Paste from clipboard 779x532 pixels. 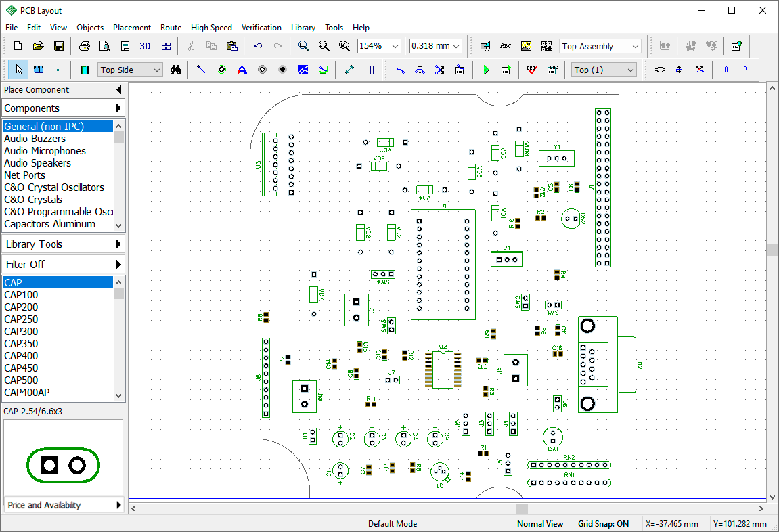(x=231, y=46)
